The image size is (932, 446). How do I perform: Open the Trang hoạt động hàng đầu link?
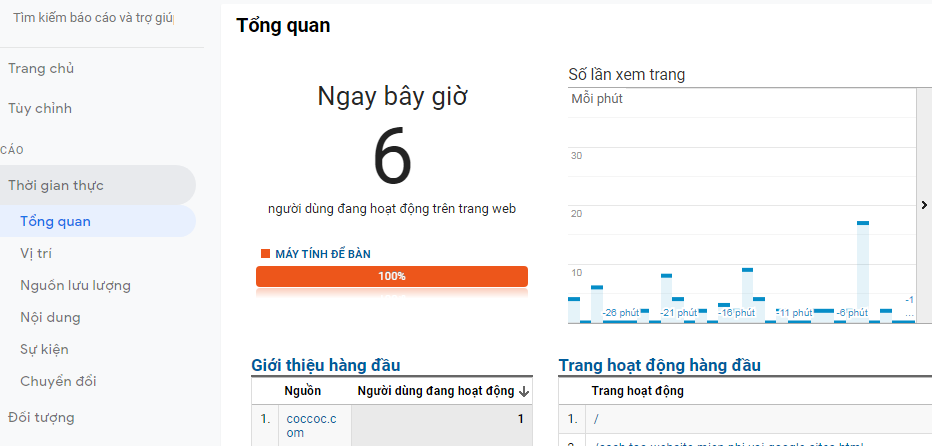pyautogui.click(x=660, y=365)
